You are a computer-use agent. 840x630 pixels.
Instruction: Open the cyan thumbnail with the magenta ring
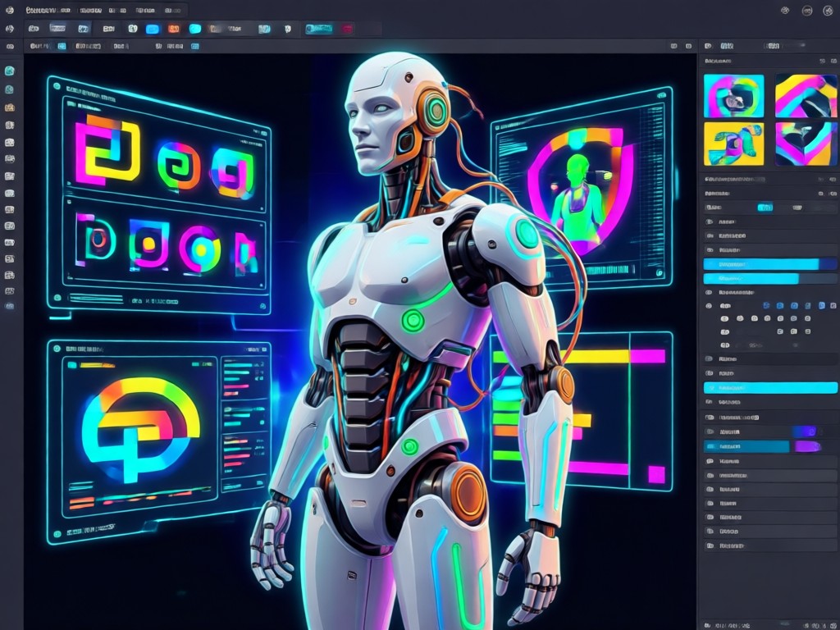(733, 96)
